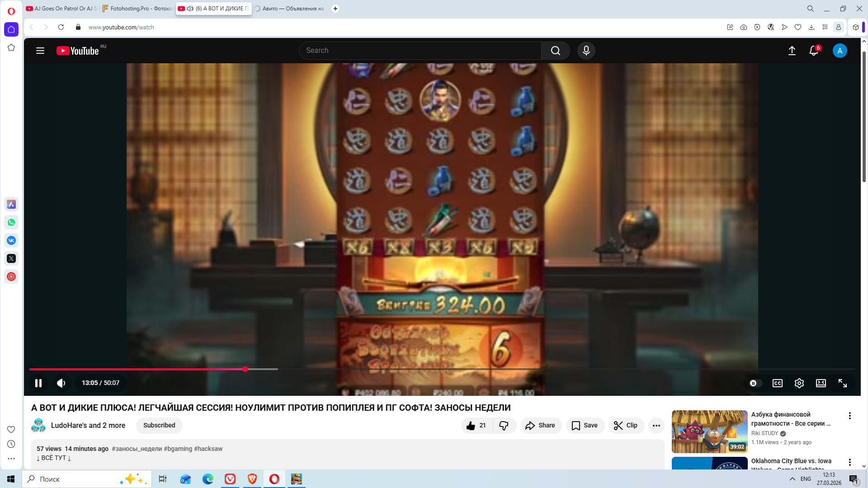
Task: Open video settings gear
Action: pyautogui.click(x=799, y=383)
